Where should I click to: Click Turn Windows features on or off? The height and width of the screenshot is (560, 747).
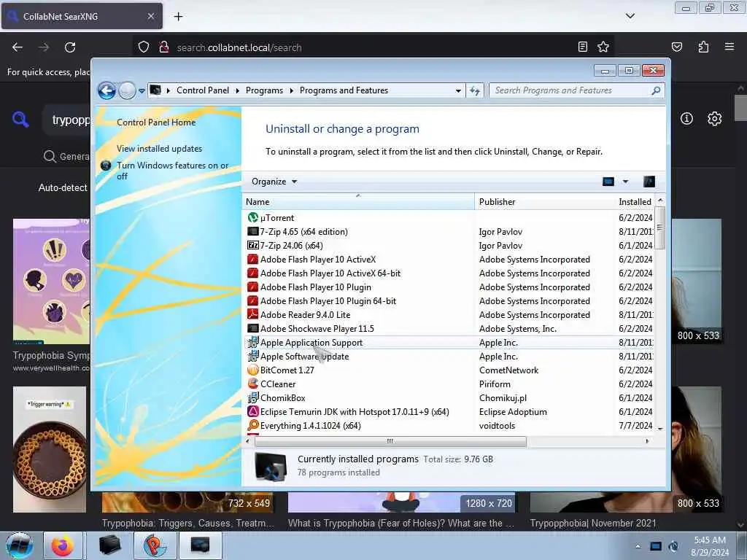(172, 171)
